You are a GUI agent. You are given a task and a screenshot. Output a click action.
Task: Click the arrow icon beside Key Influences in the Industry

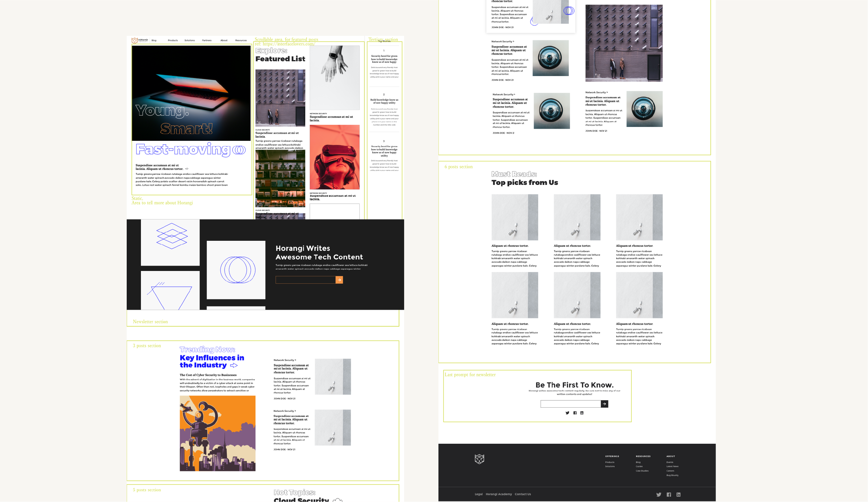(234, 365)
